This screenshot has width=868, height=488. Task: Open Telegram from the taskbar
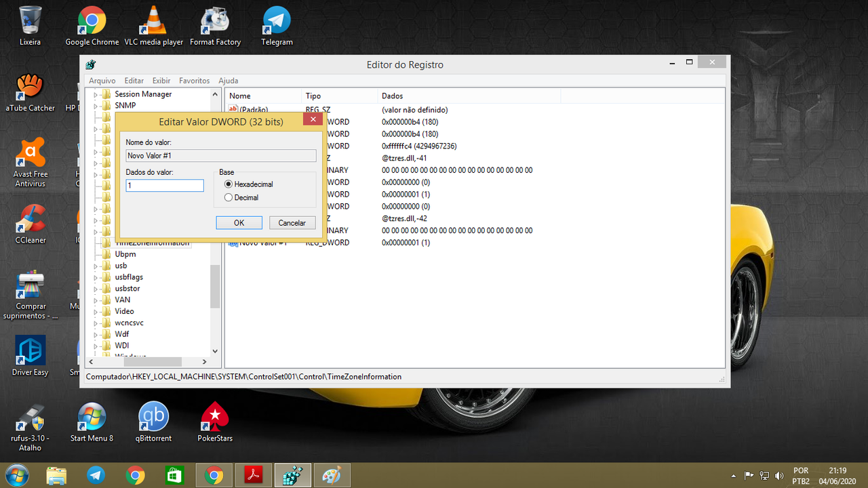[96, 476]
